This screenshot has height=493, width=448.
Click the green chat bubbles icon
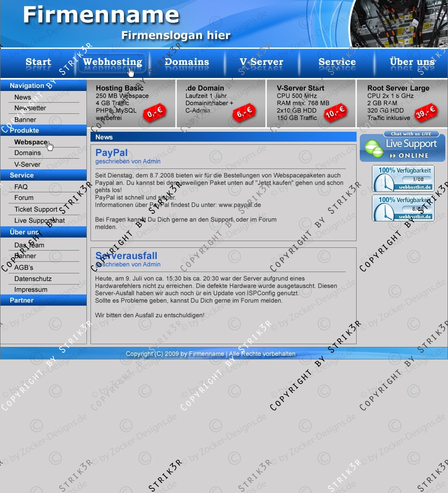pos(374,149)
